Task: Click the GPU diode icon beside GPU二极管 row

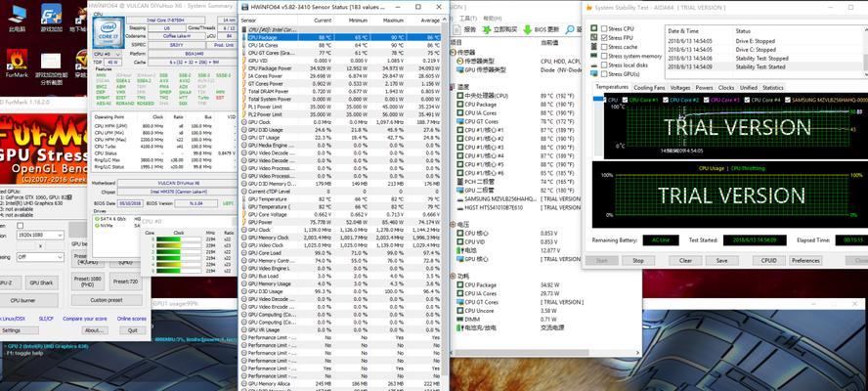Action: tap(459, 190)
